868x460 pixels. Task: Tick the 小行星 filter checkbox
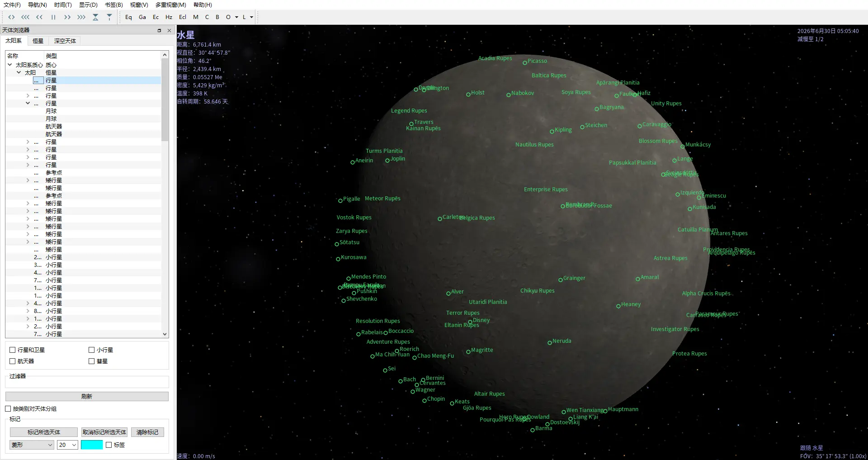coord(92,350)
